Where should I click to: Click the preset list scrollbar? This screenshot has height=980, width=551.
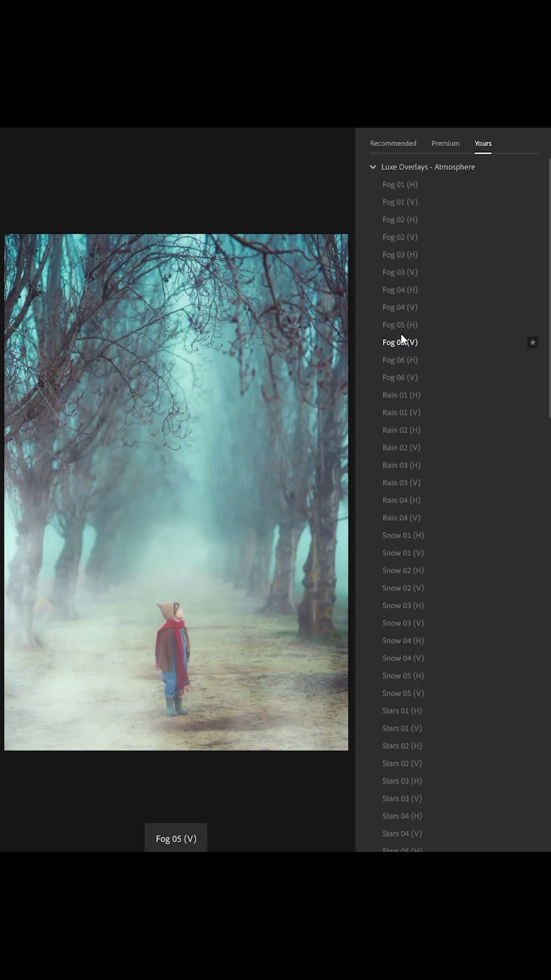tap(549, 288)
